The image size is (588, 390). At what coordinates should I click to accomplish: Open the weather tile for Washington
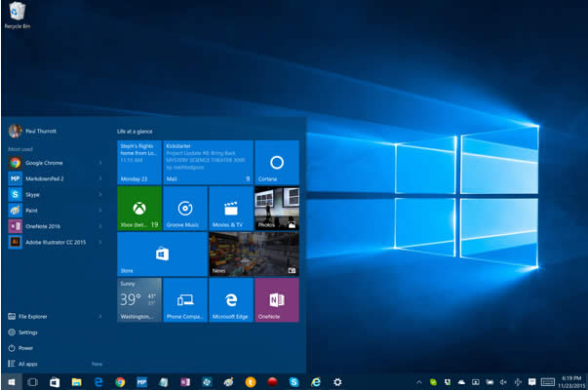tap(138, 300)
